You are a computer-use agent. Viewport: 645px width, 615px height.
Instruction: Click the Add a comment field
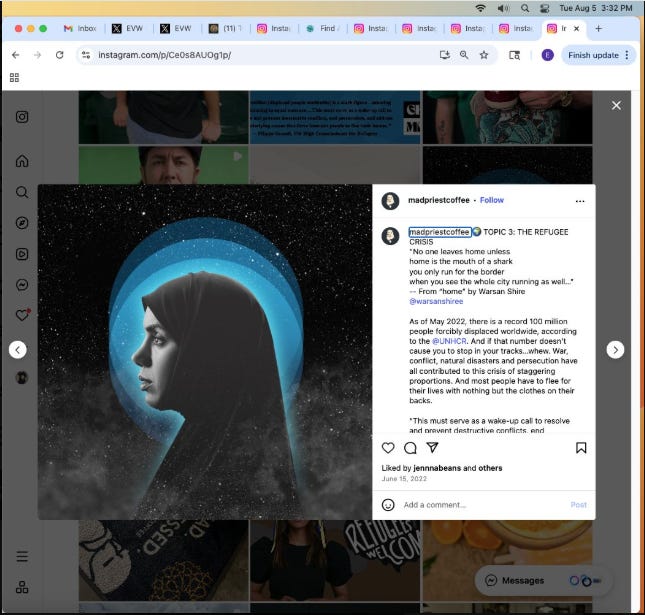(x=481, y=505)
